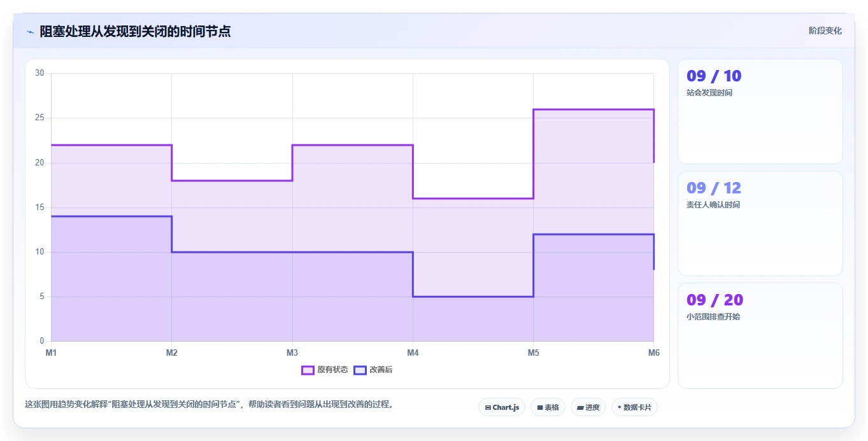Click the y-axis value 30
This screenshot has height=441, width=868.
(x=39, y=73)
